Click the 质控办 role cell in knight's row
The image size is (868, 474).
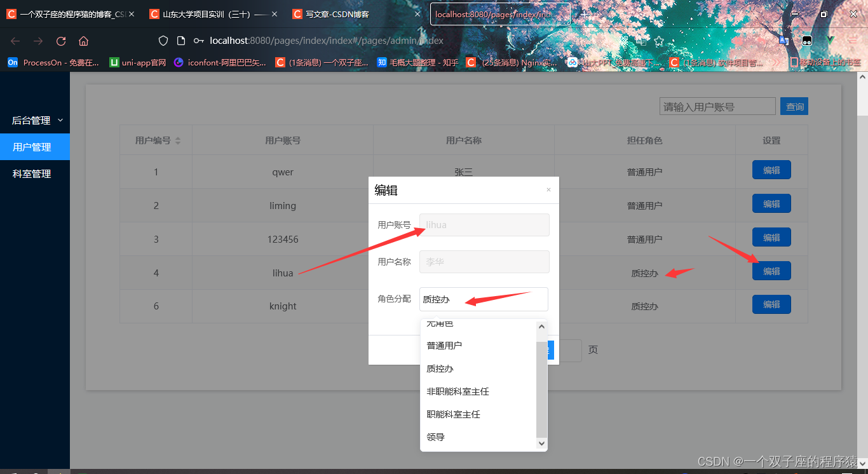[x=644, y=306]
